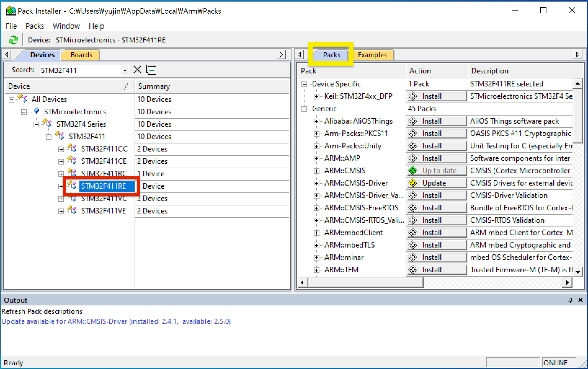
Task: Click the green refresh packs icon
Action: [x=13, y=40]
